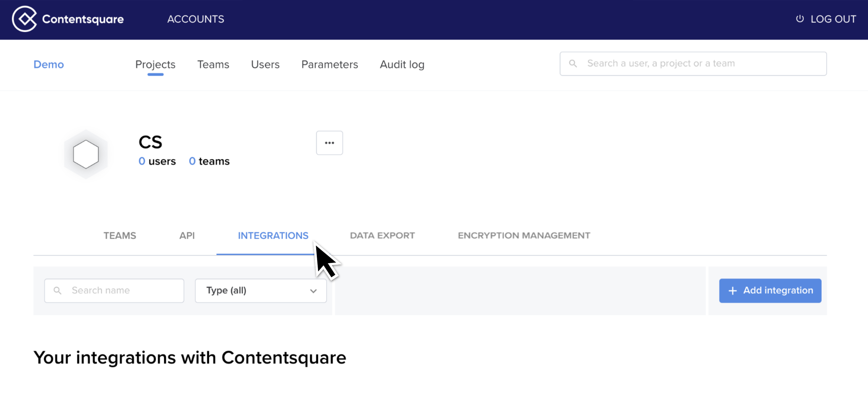Open the three-dots project options menu
Screen dimensions: 868x393
pos(329,143)
